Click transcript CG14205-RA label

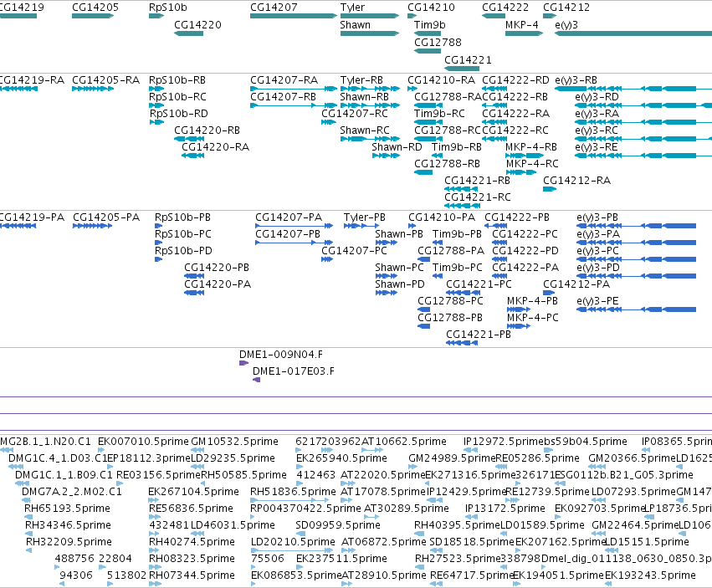(105, 80)
